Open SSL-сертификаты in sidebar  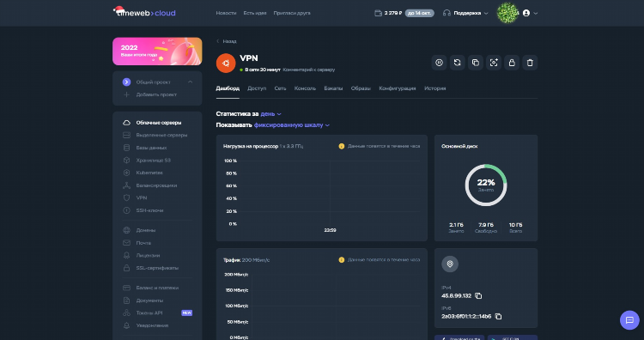pyautogui.click(x=157, y=268)
